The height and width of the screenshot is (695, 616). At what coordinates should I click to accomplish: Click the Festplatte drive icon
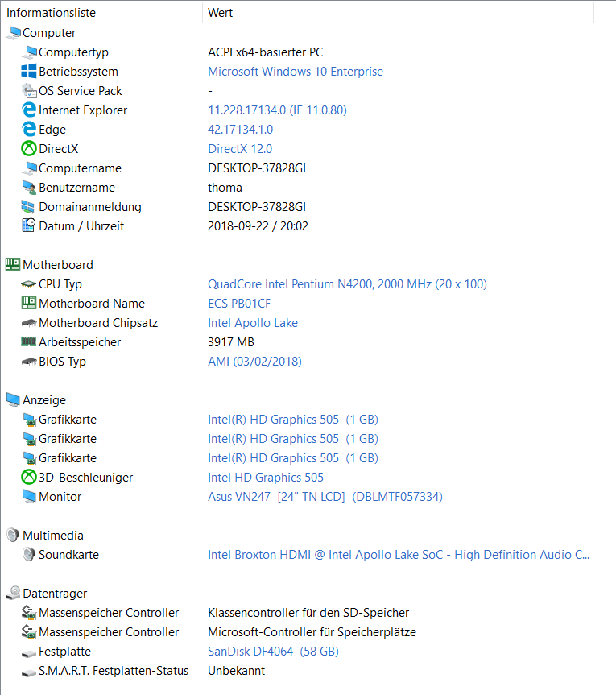tap(29, 653)
